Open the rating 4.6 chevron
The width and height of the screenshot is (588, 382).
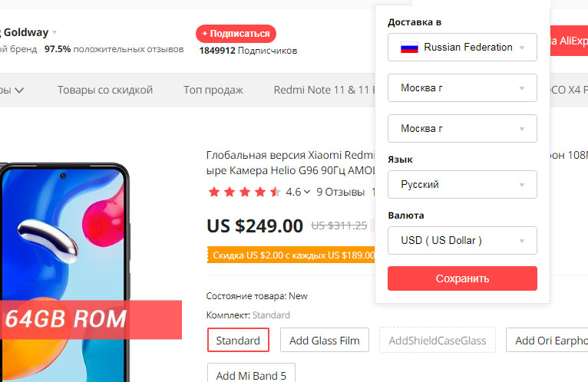pyautogui.click(x=307, y=193)
